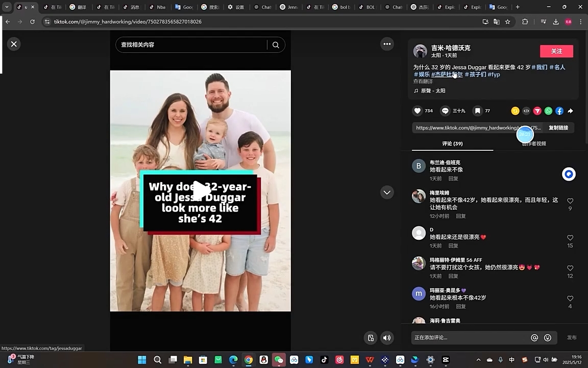588x368 pixels.
Task: Share the video to Facebook
Action: click(x=559, y=110)
